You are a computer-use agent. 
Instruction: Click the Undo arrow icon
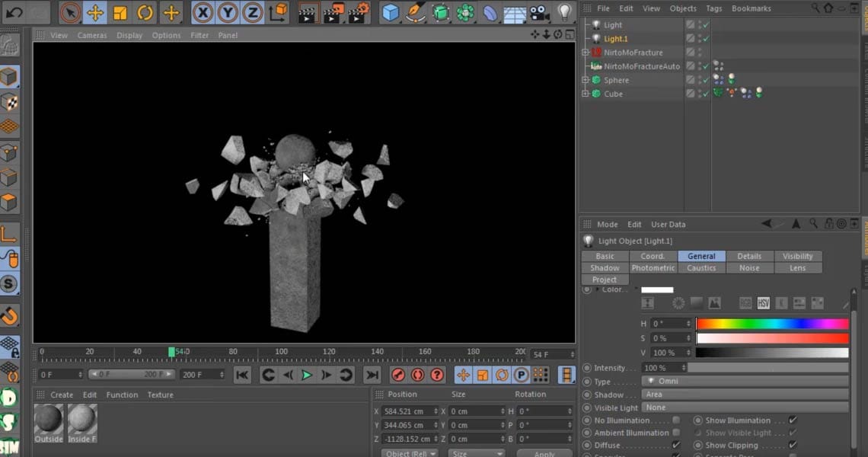[14, 13]
